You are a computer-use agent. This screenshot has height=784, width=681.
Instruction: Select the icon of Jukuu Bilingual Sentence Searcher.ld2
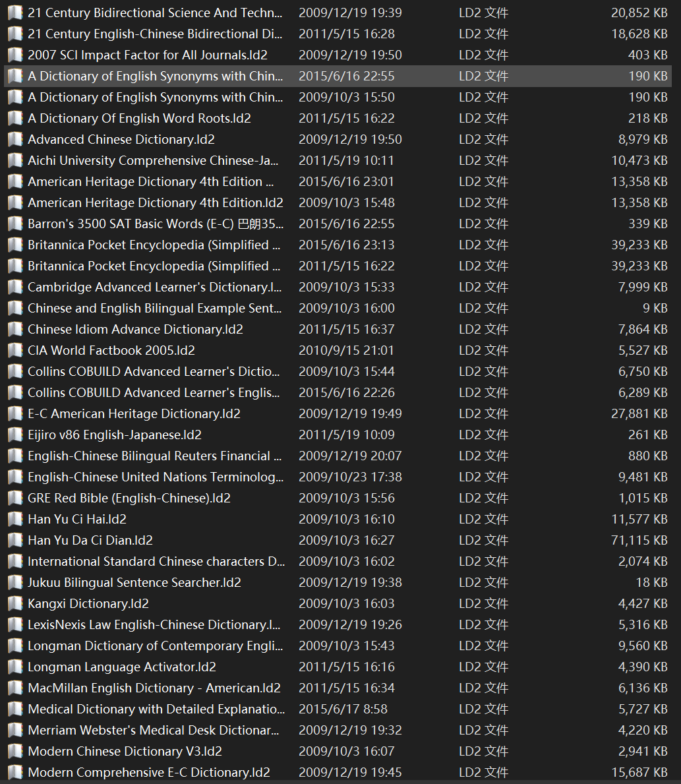pyautogui.click(x=16, y=582)
